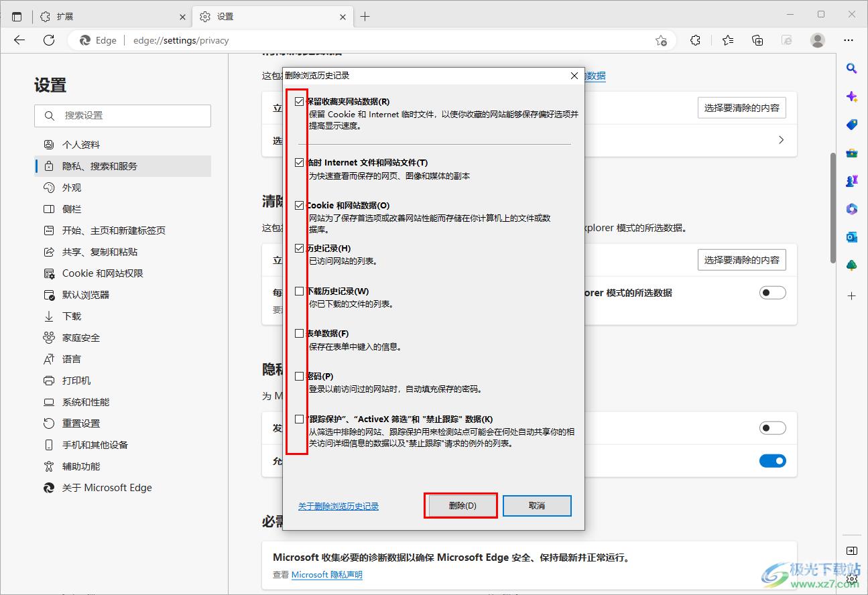Uncheck 历史记录 checkbox
868x595 pixels.
(x=300, y=248)
